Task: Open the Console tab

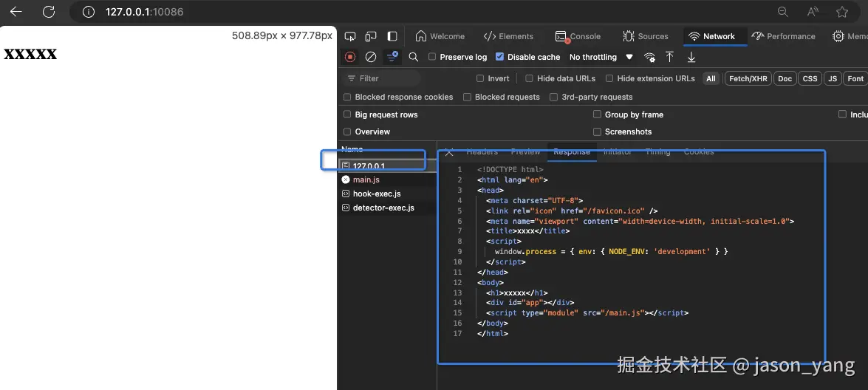Action: tap(578, 36)
